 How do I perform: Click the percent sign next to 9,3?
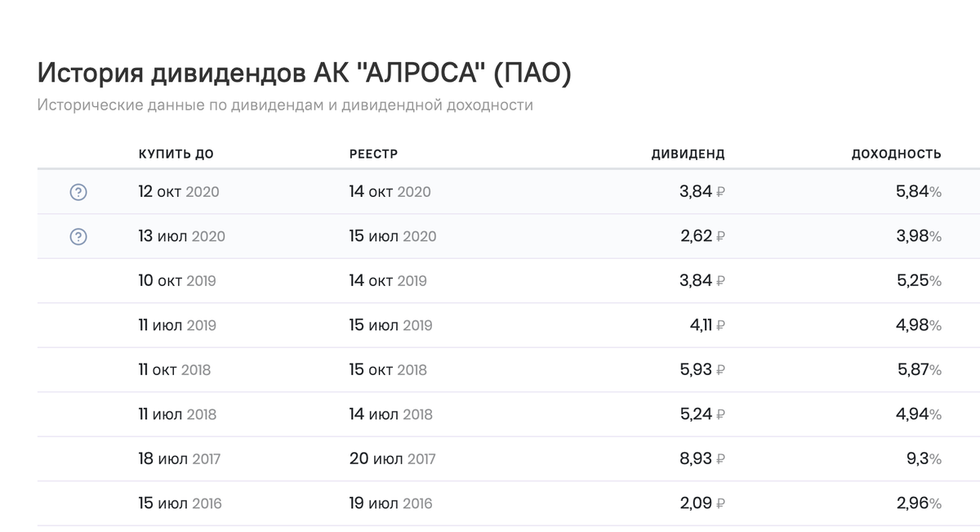(936, 458)
